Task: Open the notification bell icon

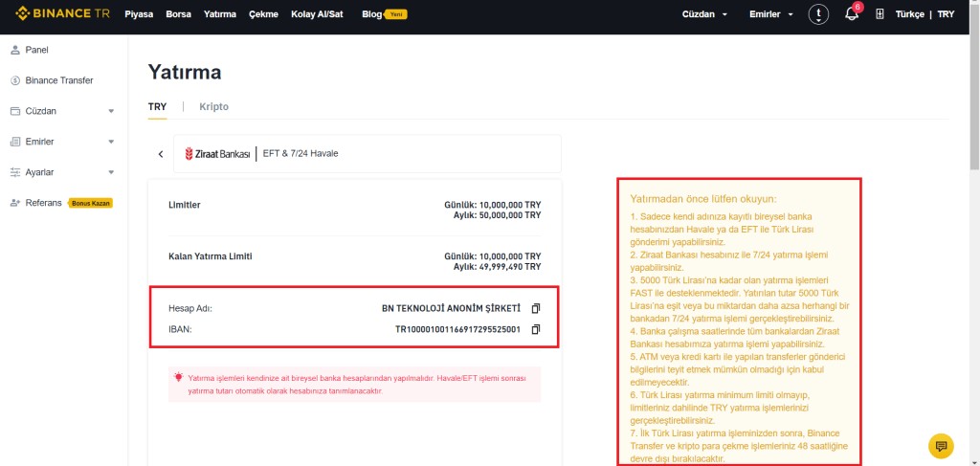Action: [x=851, y=14]
